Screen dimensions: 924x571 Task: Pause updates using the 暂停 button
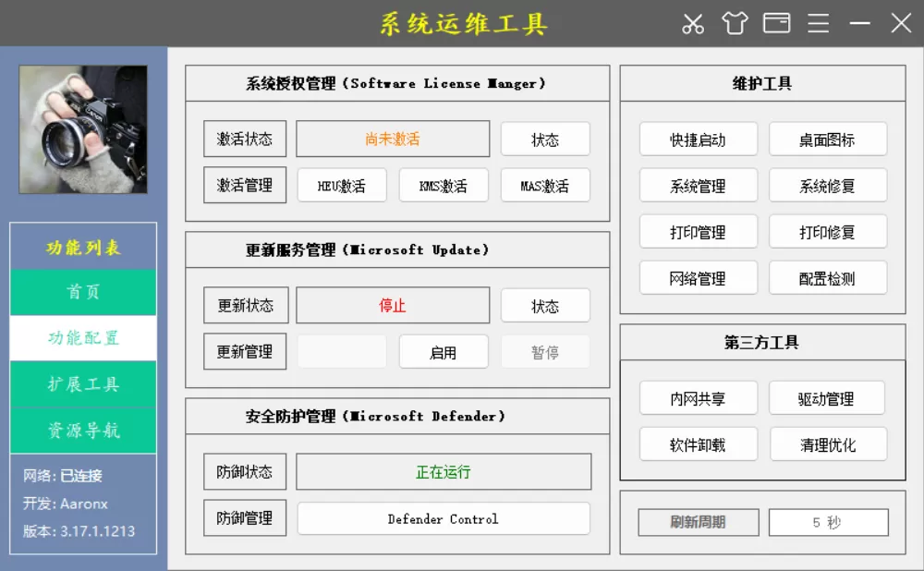coord(545,351)
